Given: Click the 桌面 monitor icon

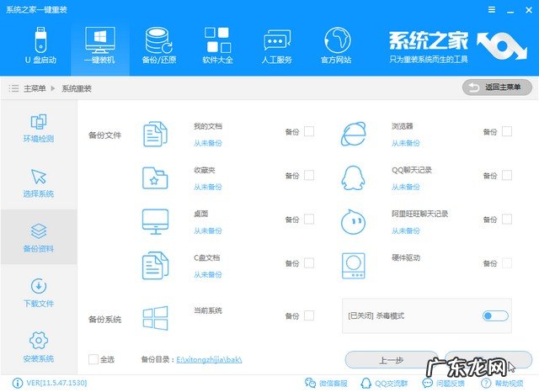Looking at the screenshot, I should (x=155, y=222).
